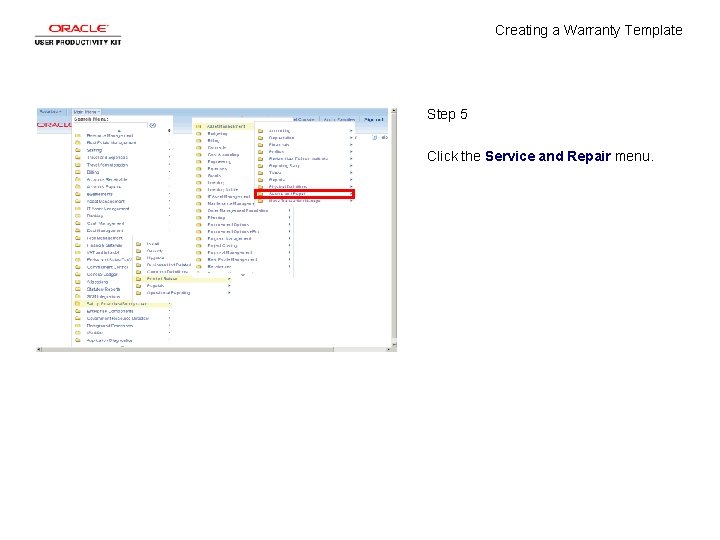Image resolution: width=720 pixels, height=540 pixels.
Task: Click the scroll-down arrow under Main Menu list
Action: click(x=123, y=346)
